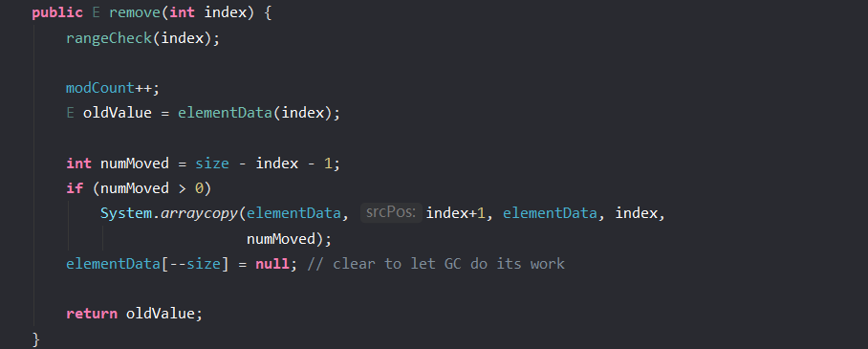Place cursor on remove method name

pos(135,12)
